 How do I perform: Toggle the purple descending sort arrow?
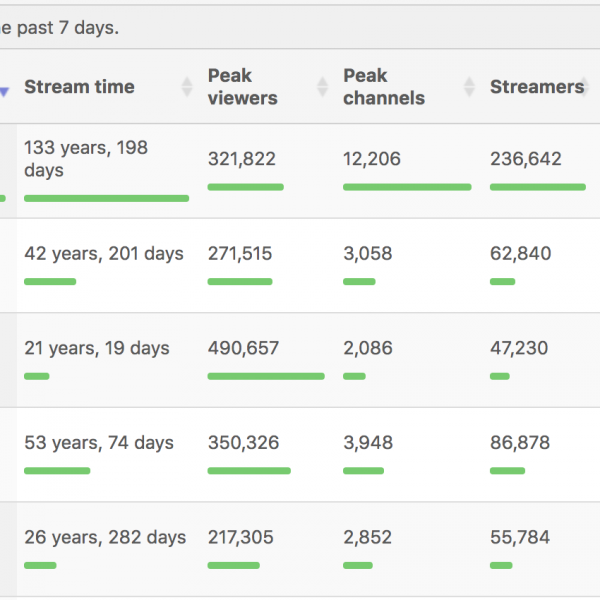click(x=4, y=92)
